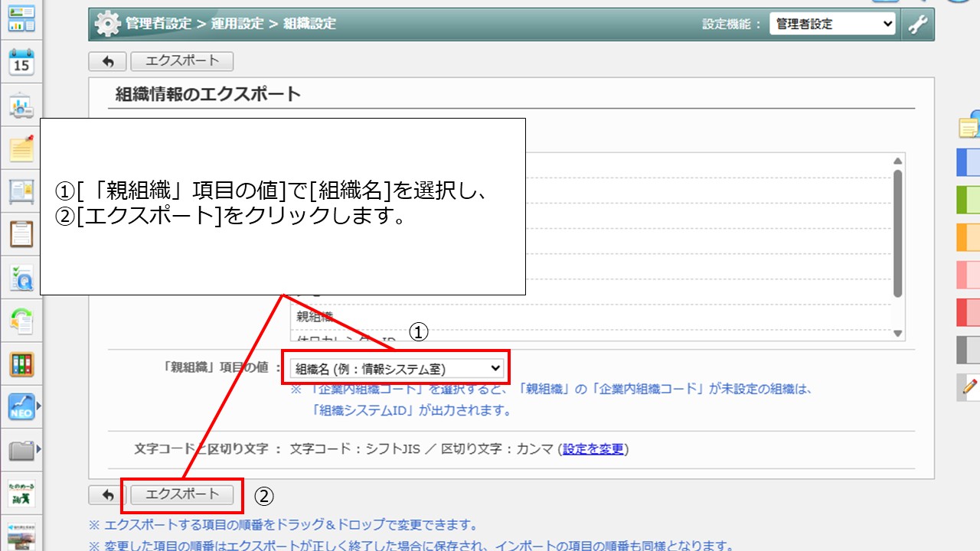The width and height of the screenshot is (980, 551).
Task: Click the back arrow button at top
Action: click(x=107, y=61)
